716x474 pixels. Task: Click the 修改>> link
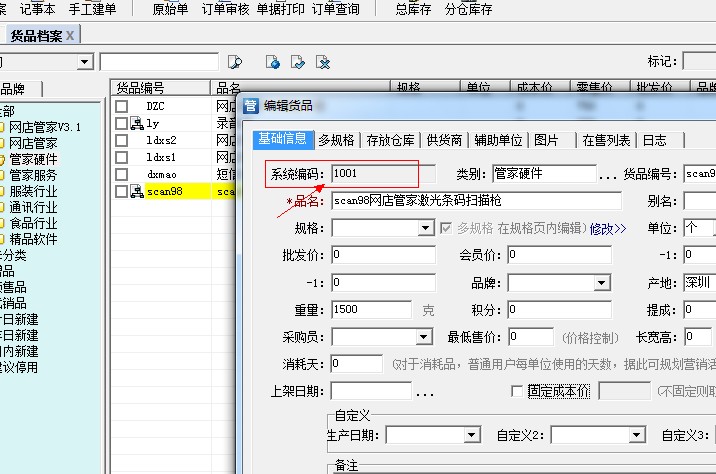[608, 229]
